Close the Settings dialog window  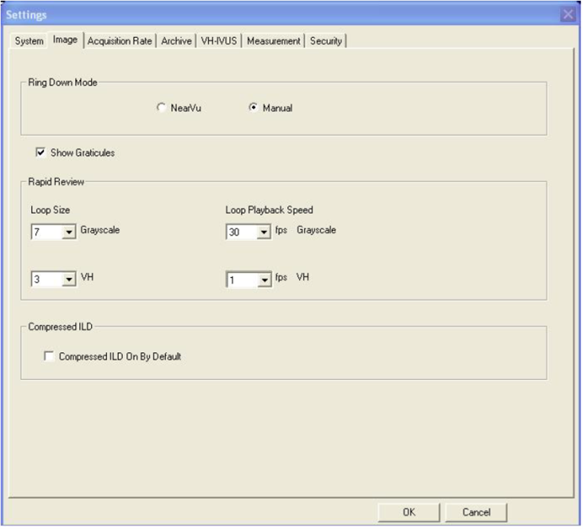click(x=568, y=14)
